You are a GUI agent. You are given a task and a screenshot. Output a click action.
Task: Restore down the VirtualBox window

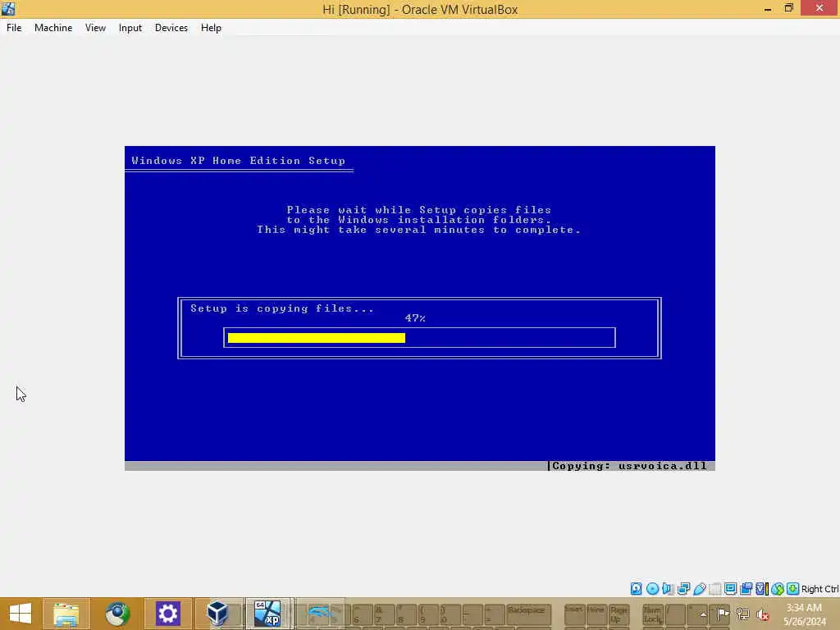(788, 8)
